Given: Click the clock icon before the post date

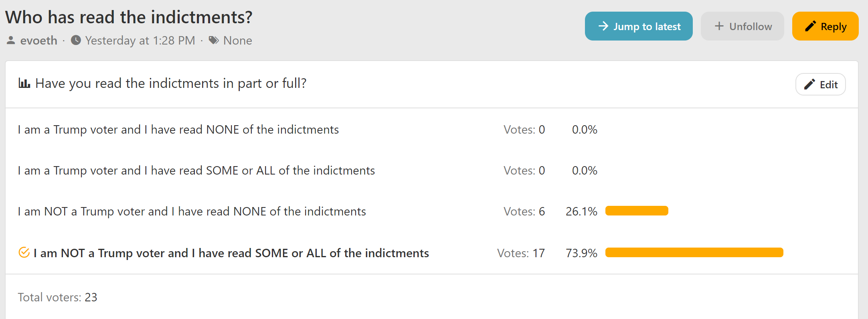Looking at the screenshot, I should click(x=76, y=41).
